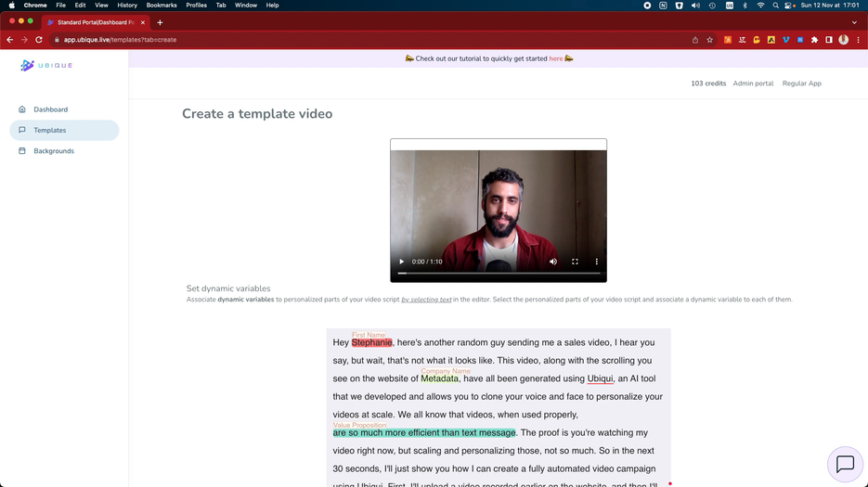
Task: Mute the video volume
Action: (553, 262)
